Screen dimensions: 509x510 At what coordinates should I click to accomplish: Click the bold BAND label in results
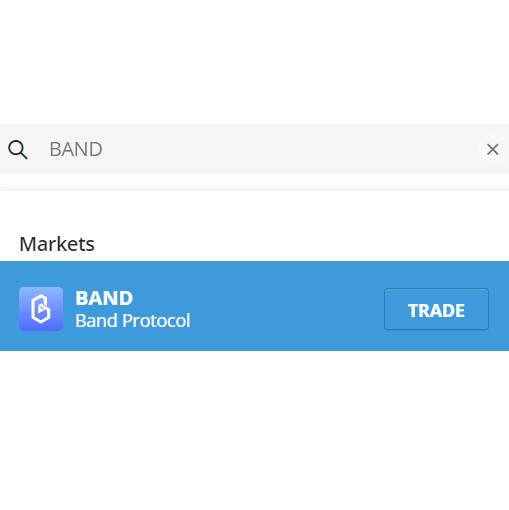click(x=104, y=298)
